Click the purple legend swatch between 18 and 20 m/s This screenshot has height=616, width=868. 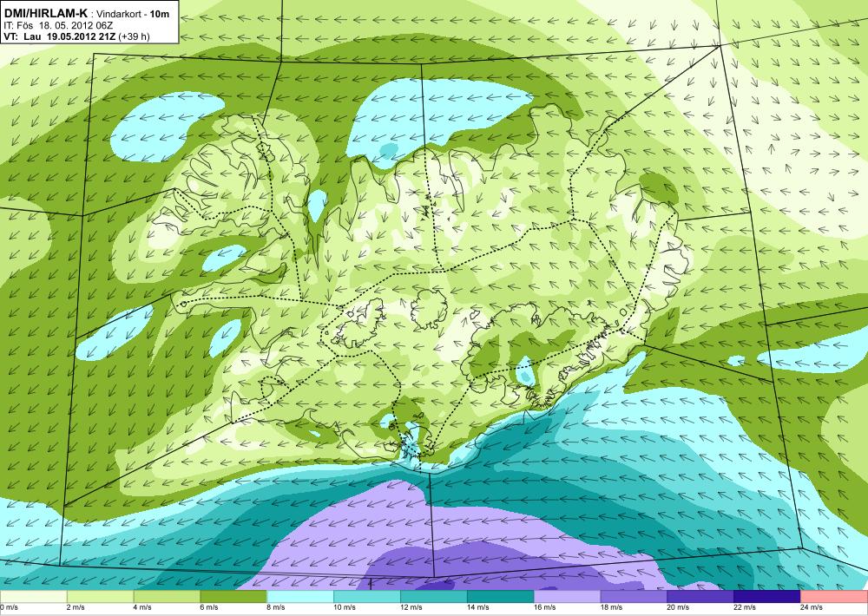634,597
